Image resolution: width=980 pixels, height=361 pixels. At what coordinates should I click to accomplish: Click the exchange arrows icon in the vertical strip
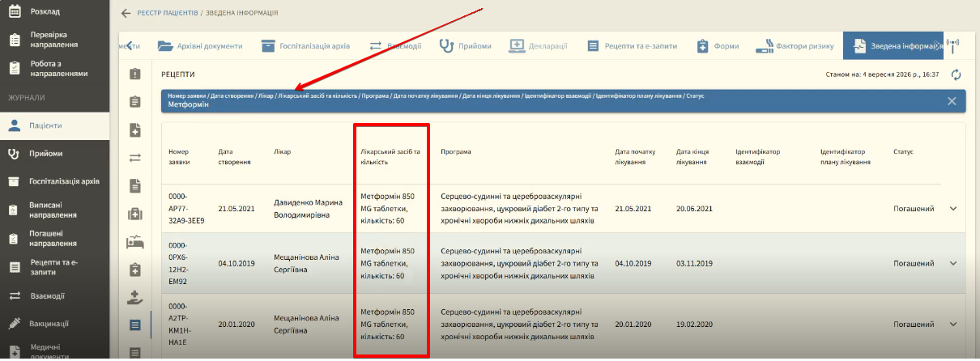coord(135,158)
